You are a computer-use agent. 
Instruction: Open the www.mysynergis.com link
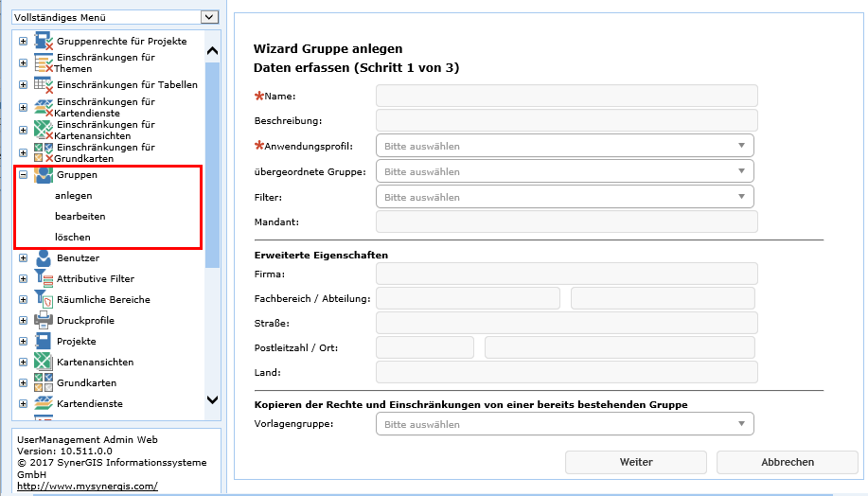(x=87, y=486)
